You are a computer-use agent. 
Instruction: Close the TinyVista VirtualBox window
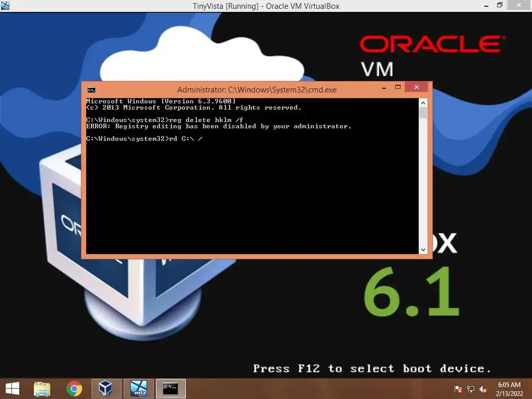(519, 5)
